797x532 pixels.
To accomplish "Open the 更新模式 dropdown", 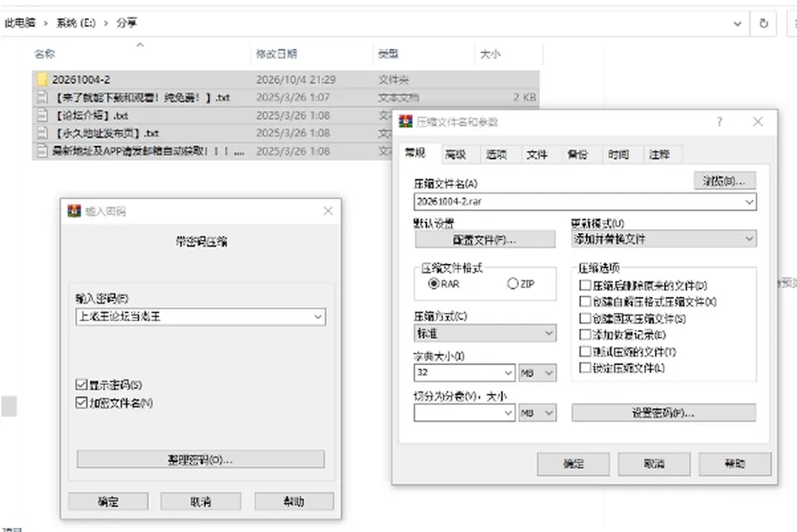I will [749, 239].
